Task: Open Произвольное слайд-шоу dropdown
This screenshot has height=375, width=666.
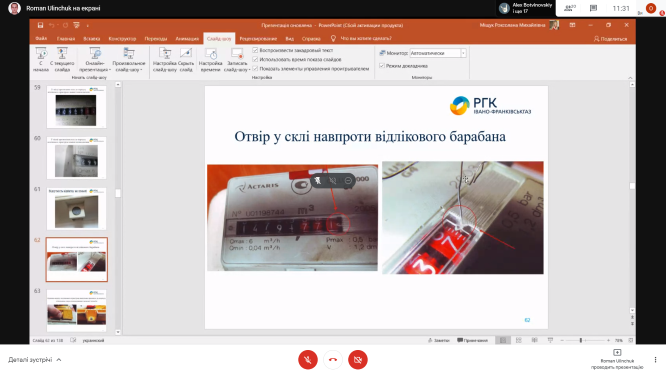Action: (x=129, y=59)
